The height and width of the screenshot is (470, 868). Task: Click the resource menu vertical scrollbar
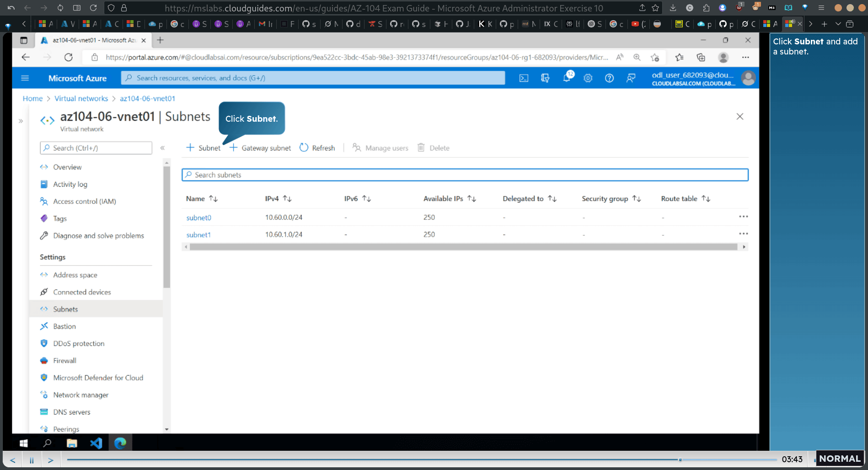pyautogui.click(x=166, y=227)
